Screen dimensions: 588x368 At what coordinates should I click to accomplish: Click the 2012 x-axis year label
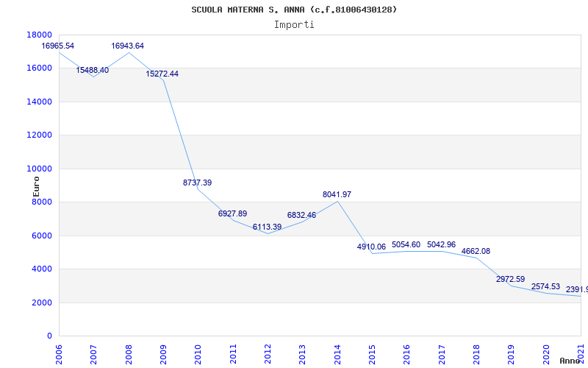tap(268, 353)
